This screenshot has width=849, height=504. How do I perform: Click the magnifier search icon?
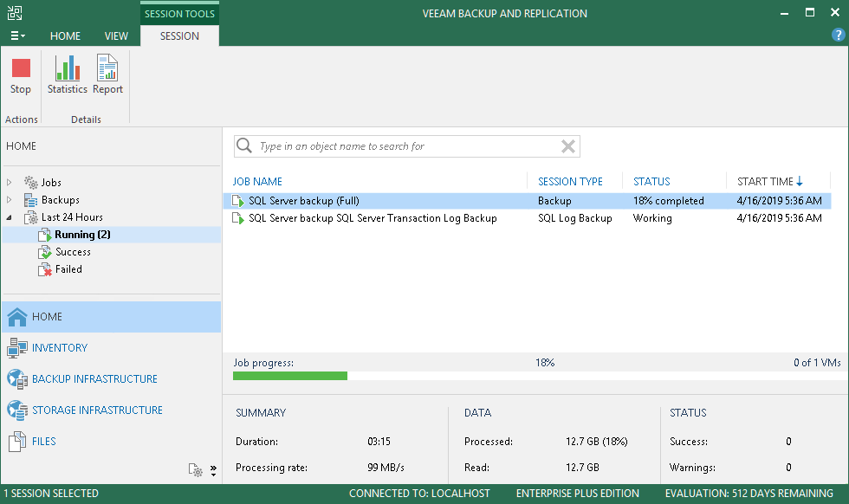point(244,145)
